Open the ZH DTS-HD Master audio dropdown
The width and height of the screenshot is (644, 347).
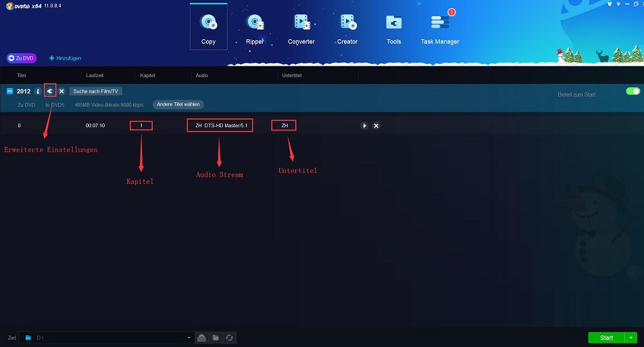220,126
